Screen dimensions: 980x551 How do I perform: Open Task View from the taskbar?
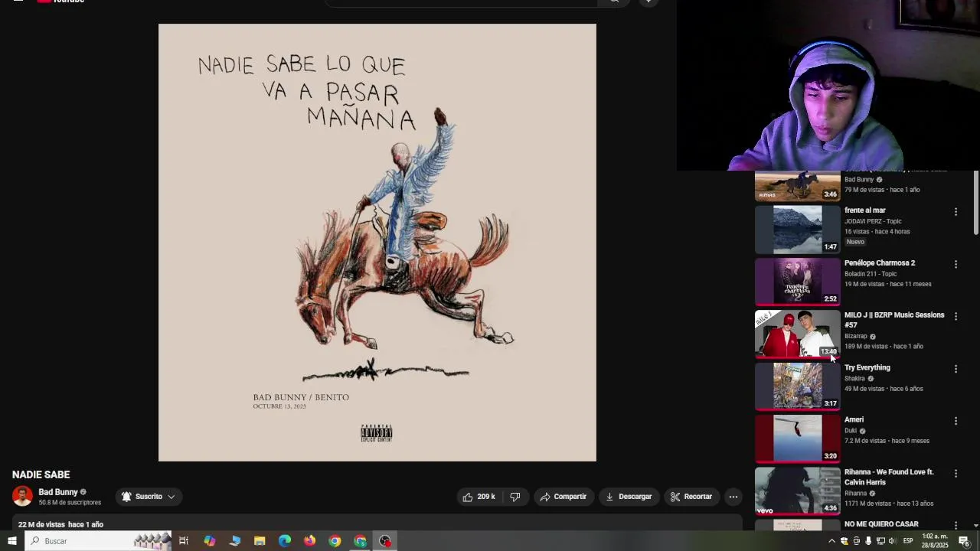tap(184, 541)
